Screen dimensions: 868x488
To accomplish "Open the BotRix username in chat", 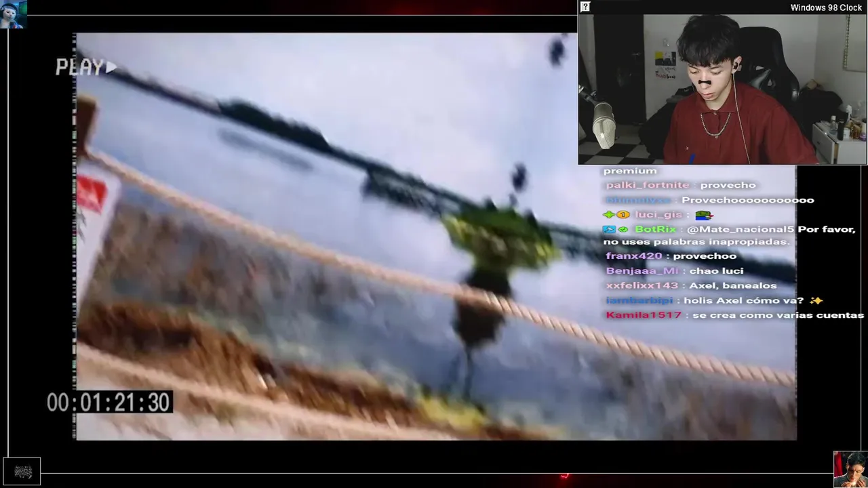I will point(656,229).
